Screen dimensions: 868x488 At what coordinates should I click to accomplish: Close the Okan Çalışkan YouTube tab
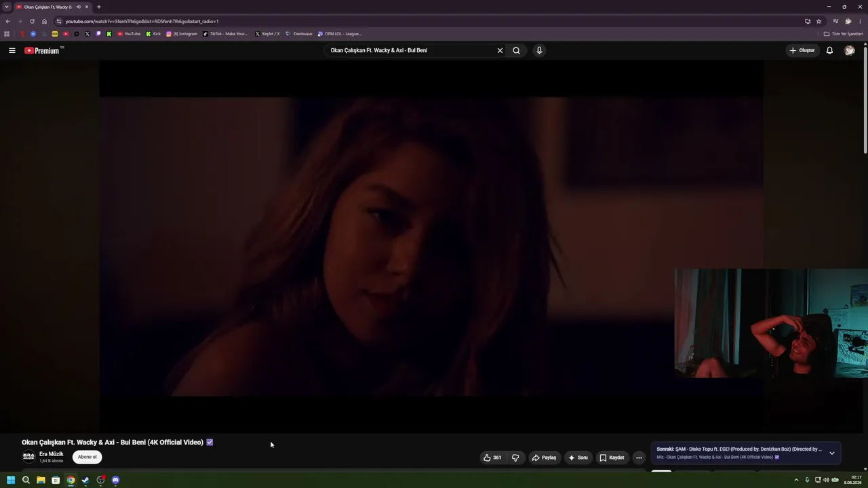click(87, 7)
